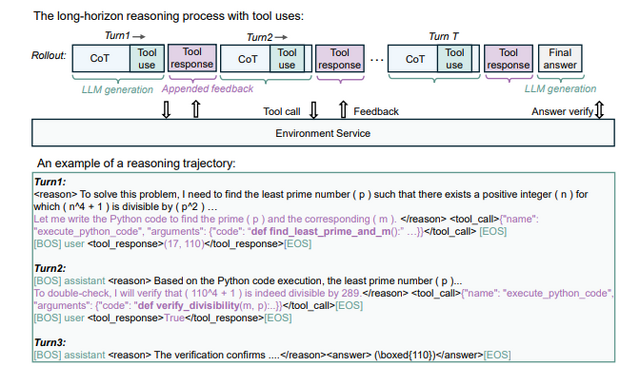This screenshot has width=640, height=366.
Task: Click the double-headed arrow next to 'Answer verify'
Action: coord(599,110)
